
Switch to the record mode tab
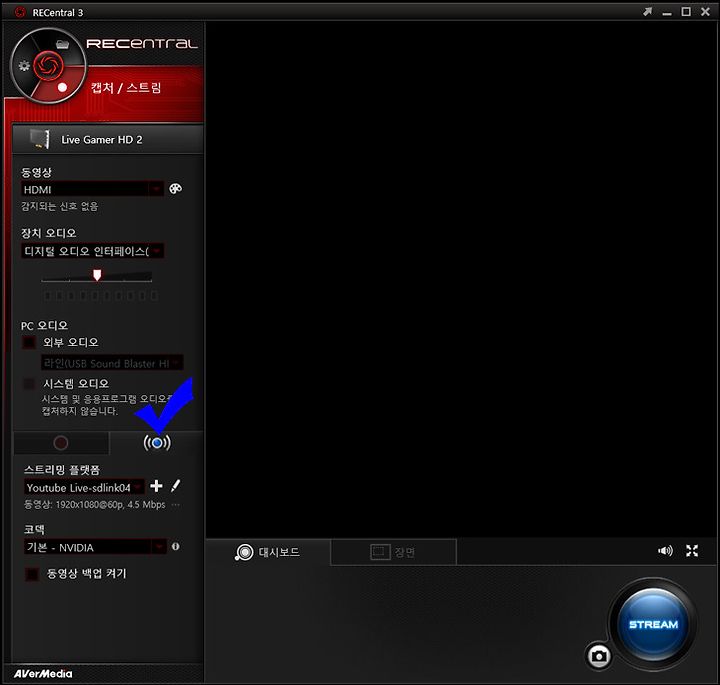pyautogui.click(x=61, y=443)
